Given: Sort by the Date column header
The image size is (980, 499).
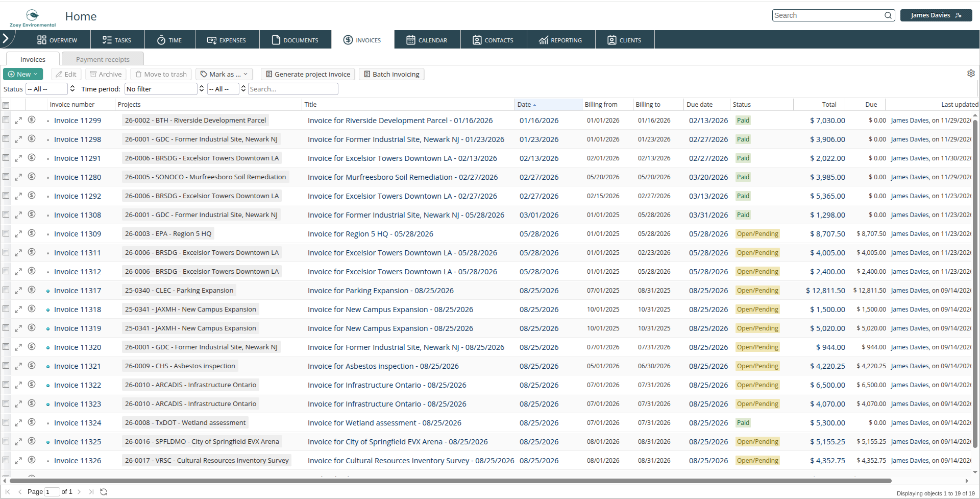Looking at the screenshot, I should click(548, 104).
